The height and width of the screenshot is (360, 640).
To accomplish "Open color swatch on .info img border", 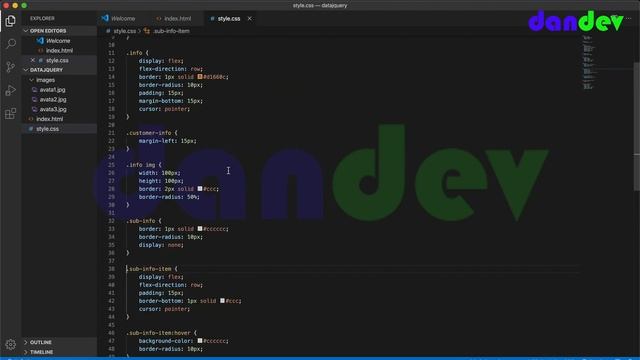I will [x=200, y=189].
